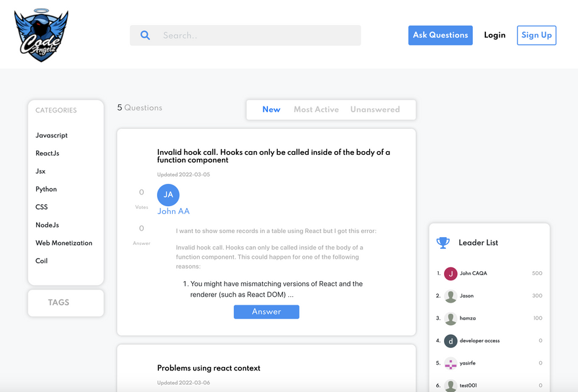Click the Code Angelz logo
This screenshot has height=392, width=578.
point(41,35)
